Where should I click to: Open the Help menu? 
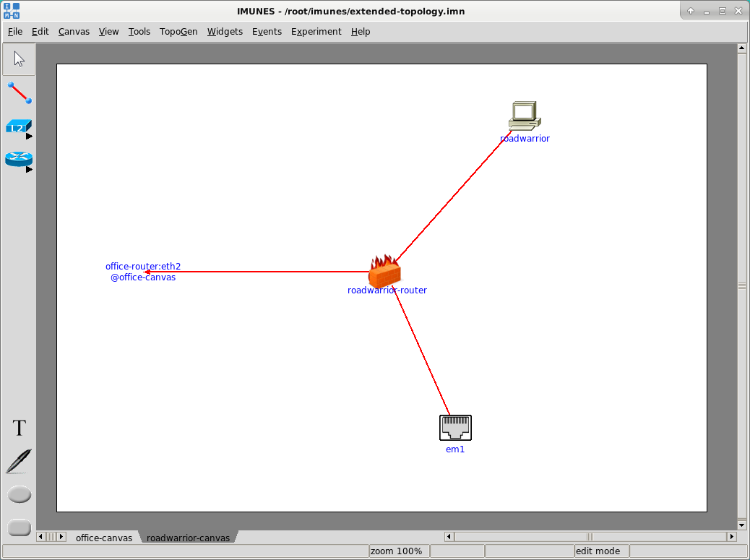(x=361, y=32)
